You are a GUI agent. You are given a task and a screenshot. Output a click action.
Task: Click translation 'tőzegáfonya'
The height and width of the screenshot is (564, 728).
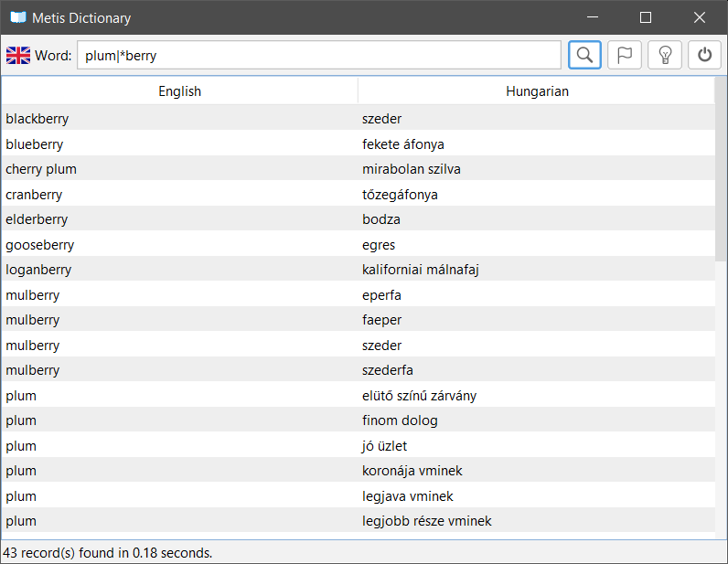(400, 195)
